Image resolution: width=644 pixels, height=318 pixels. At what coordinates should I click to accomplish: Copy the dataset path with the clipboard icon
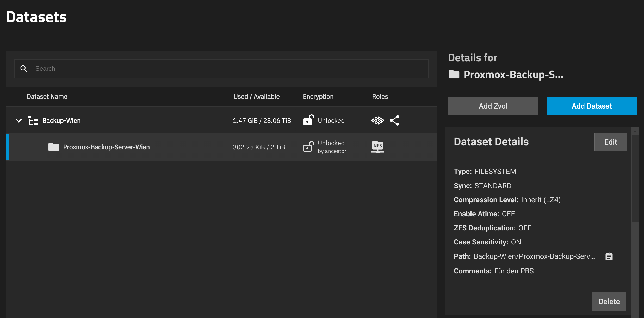click(609, 256)
